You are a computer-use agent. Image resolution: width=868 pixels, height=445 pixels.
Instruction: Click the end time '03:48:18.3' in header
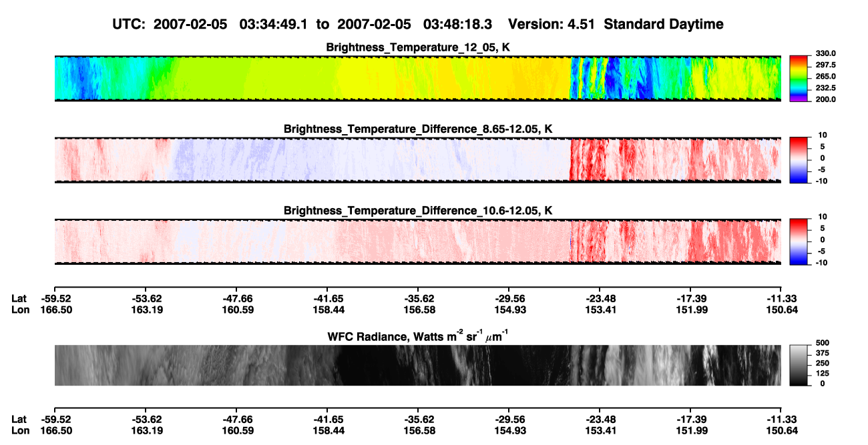[457, 24]
